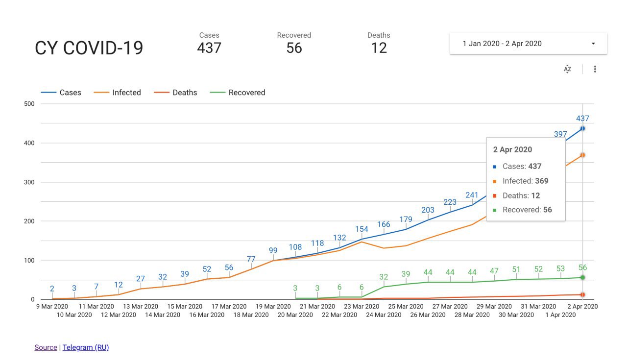
Task: Open the three-dot more options menu
Action: pyautogui.click(x=595, y=69)
